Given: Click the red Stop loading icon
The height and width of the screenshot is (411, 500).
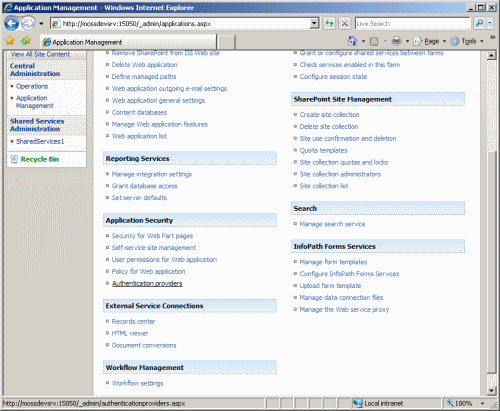Looking at the screenshot, I should 345,24.
